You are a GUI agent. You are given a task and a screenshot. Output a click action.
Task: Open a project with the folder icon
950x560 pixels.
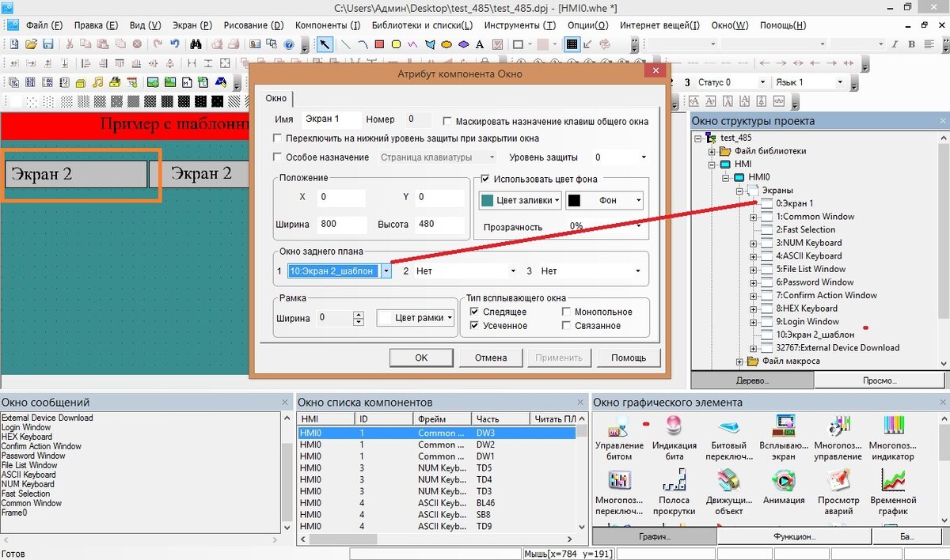(31, 44)
